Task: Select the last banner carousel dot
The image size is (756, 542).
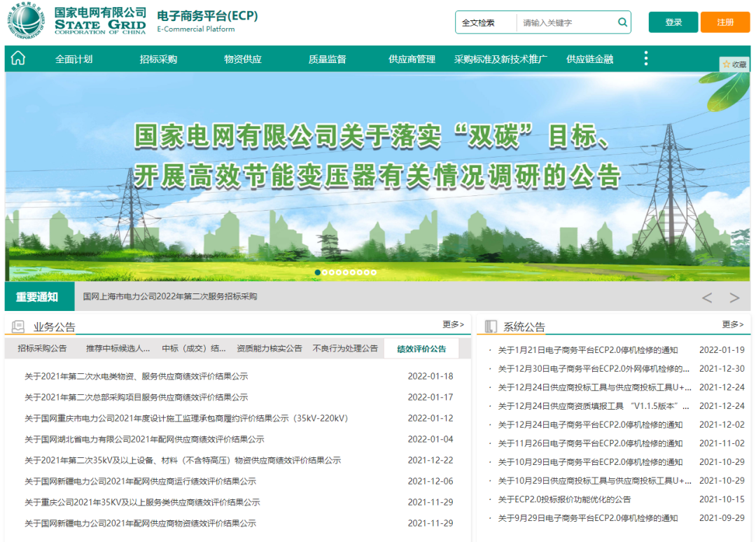Action: pos(374,272)
